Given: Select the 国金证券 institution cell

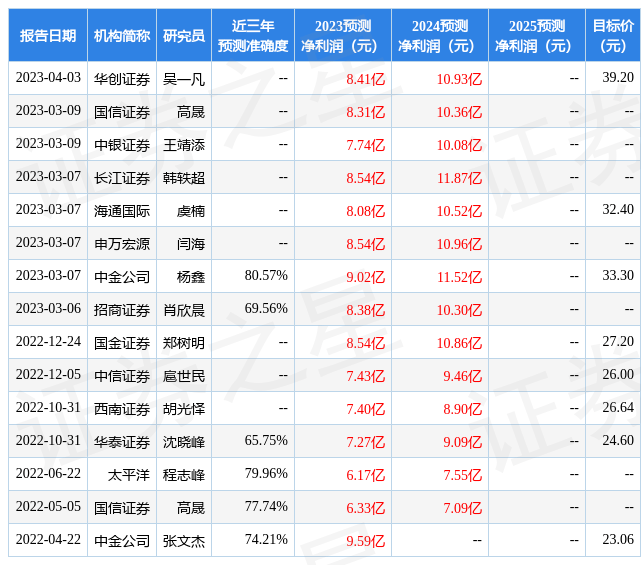Looking at the screenshot, I should [122, 343].
